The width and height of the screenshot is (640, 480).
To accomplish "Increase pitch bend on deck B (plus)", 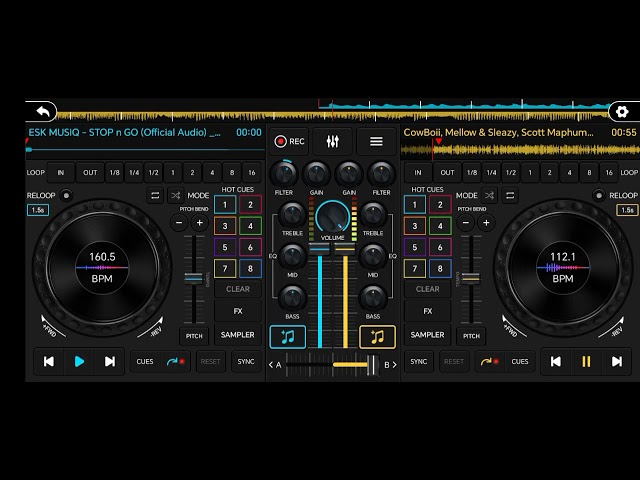I will point(486,223).
